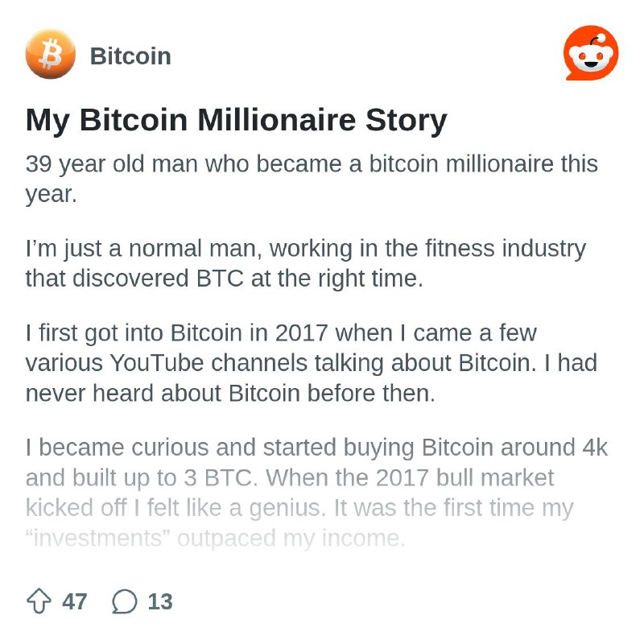Click the paragraph starting with 39 year old
The width and height of the screenshot is (644, 644).
(312, 179)
